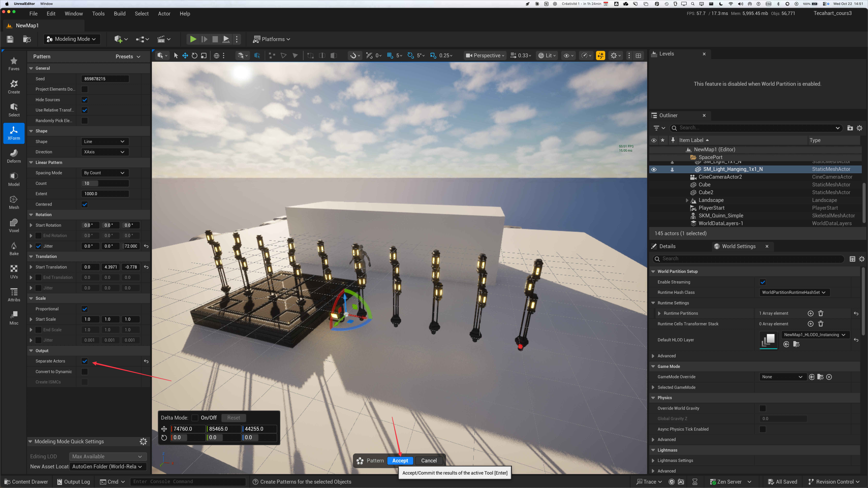This screenshot has width=868, height=488.
Task: Open the Content Drawer
Action: [x=26, y=482]
